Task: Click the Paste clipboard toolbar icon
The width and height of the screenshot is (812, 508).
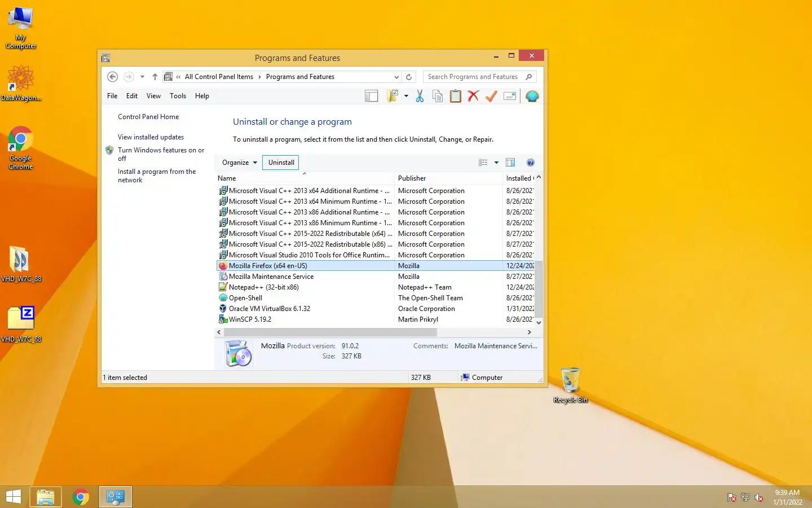Action: (456, 96)
